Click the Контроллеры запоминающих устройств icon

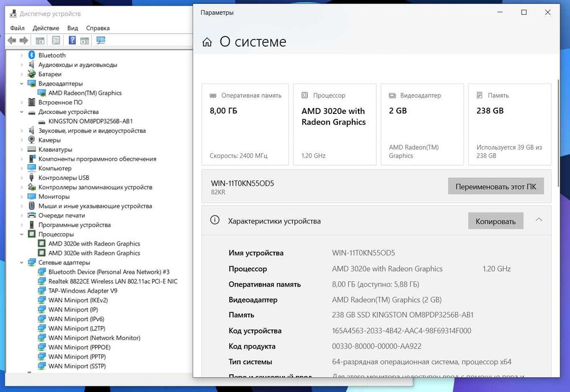(x=31, y=187)
